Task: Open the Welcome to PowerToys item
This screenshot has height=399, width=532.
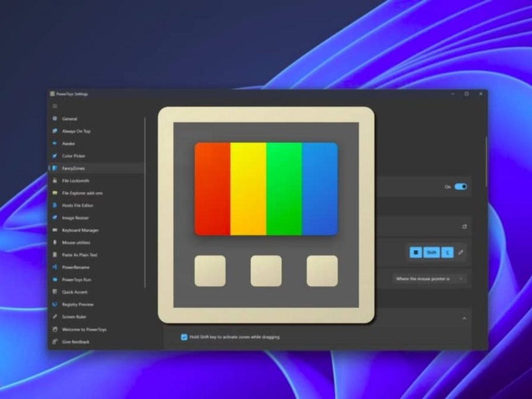Action: click(x=84, y=329)
